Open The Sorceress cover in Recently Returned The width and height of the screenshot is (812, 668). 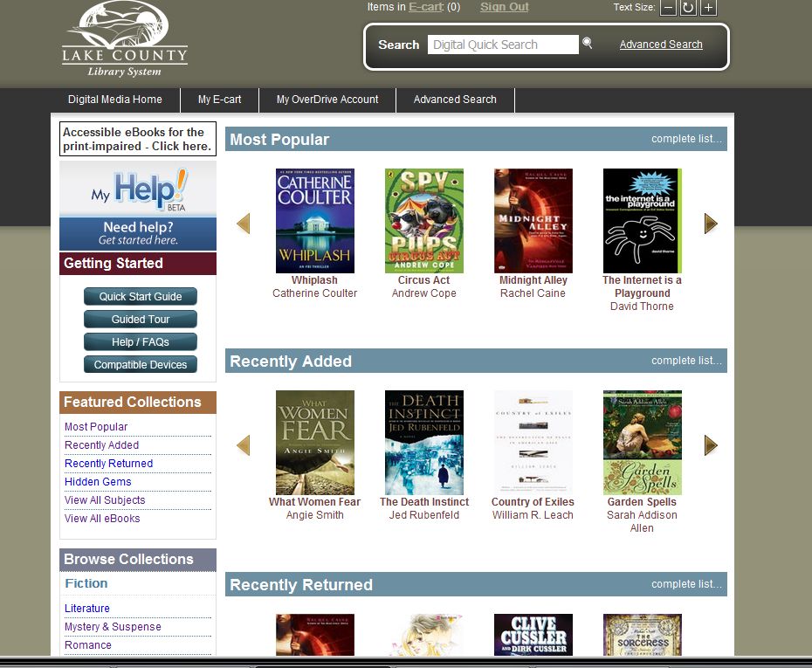tap(643, 635)
